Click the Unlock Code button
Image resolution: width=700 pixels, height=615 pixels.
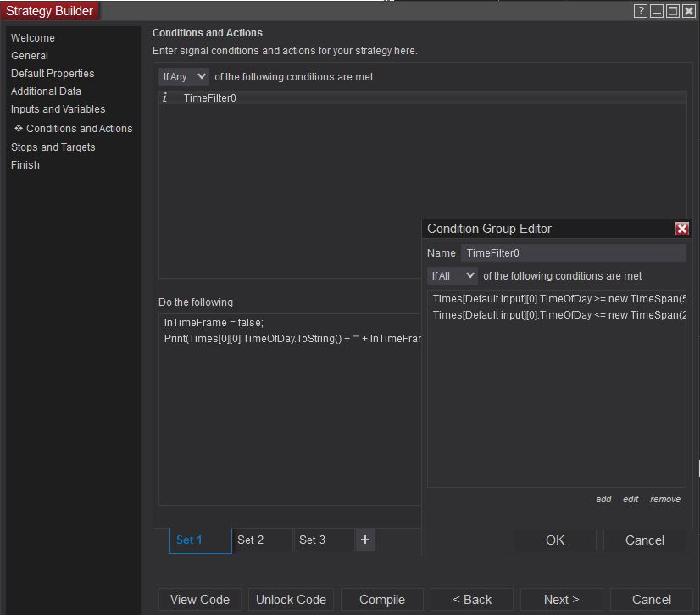291,599
